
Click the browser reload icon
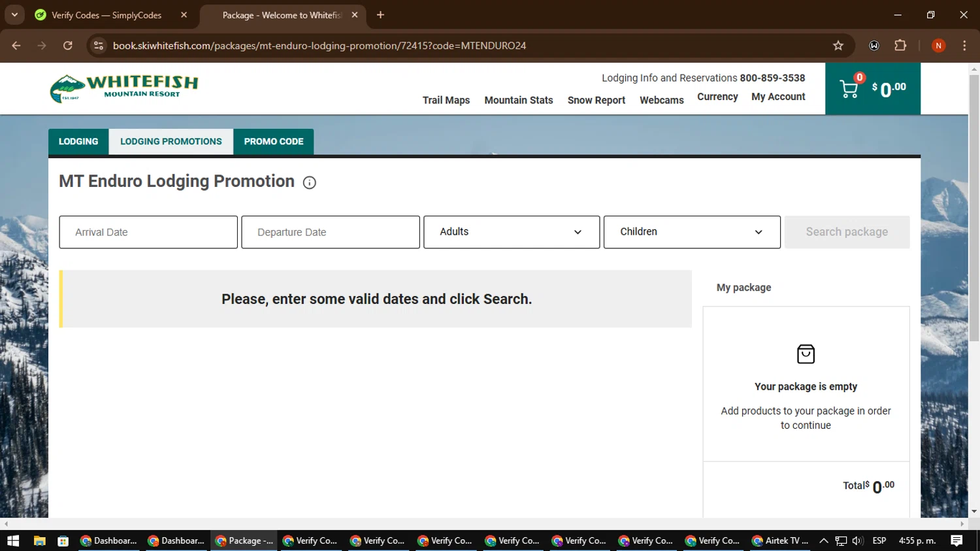pyautogui.click(x=68, y=46)
